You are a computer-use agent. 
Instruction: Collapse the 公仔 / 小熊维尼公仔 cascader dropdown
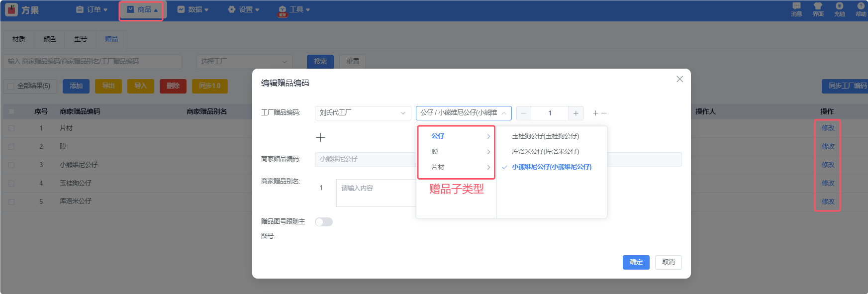coord(463,113)
